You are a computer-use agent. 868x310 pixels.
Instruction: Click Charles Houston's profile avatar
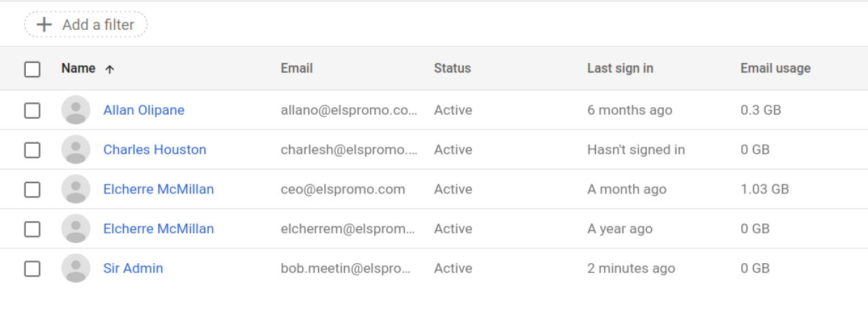point(76,149)
